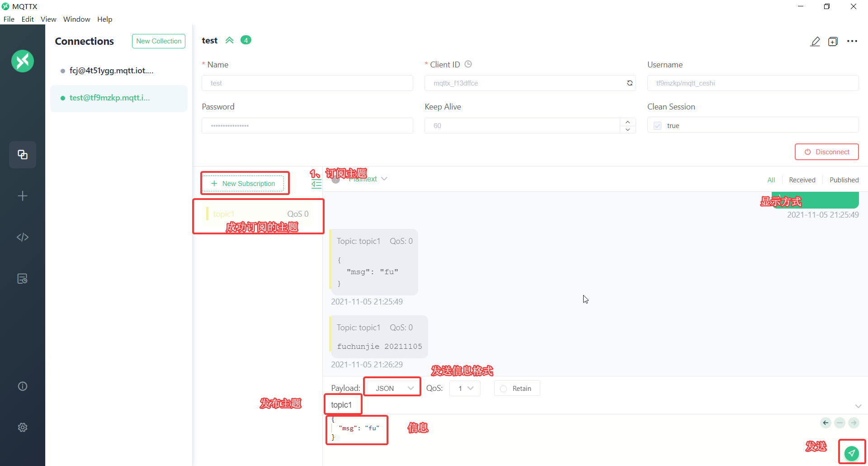Screen dimensions: 868x466
Task: Click the edit connection pencil icon
Action: click(815, 42)
